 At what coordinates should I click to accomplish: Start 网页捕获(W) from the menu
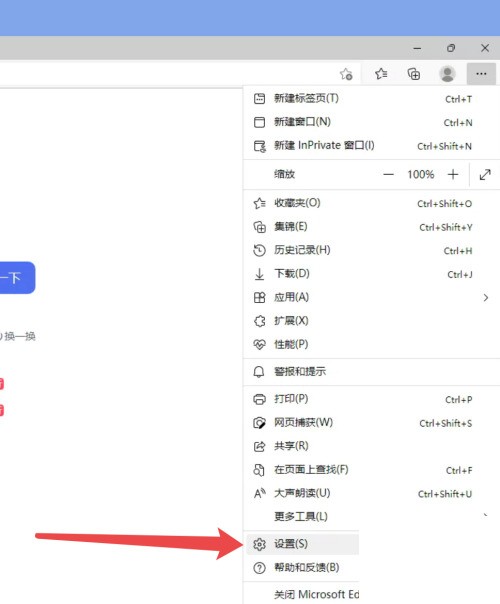pyautogui.click(x=371, y=423)
